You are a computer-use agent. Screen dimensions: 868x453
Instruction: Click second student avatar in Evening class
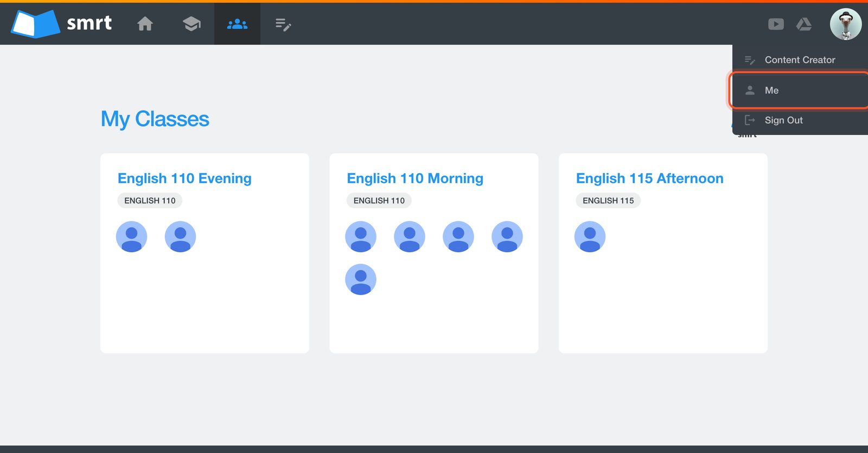point(180,237)
